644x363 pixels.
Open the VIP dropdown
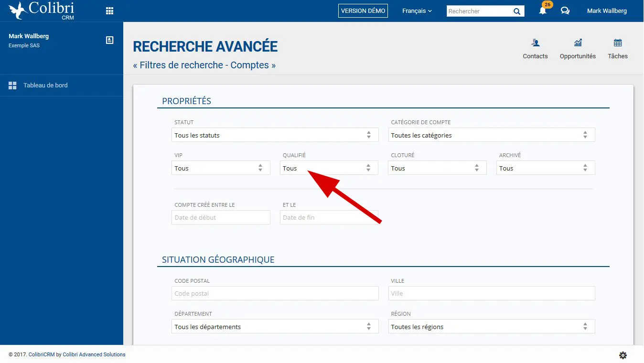tap(221, 168)
